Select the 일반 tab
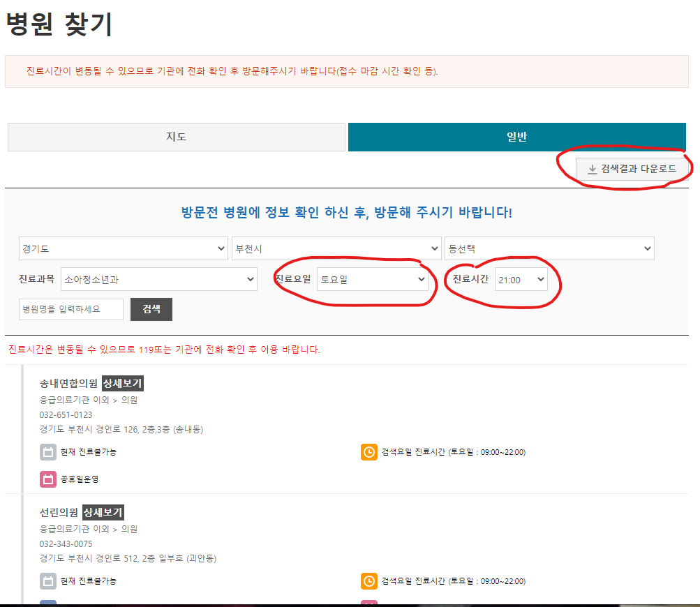Screen dimensions: 700x607 point(516,137)
